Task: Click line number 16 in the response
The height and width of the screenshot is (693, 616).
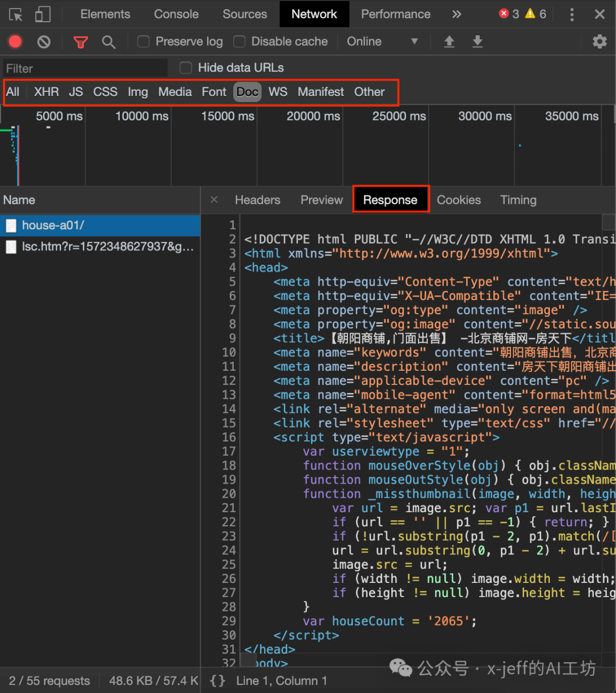Action: [229, 437]
